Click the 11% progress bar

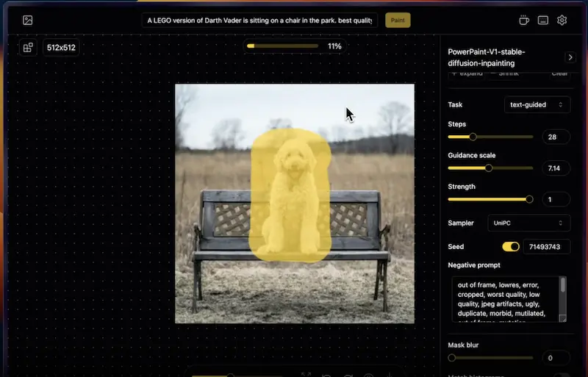pyautogui.click(x=282, y=46)
